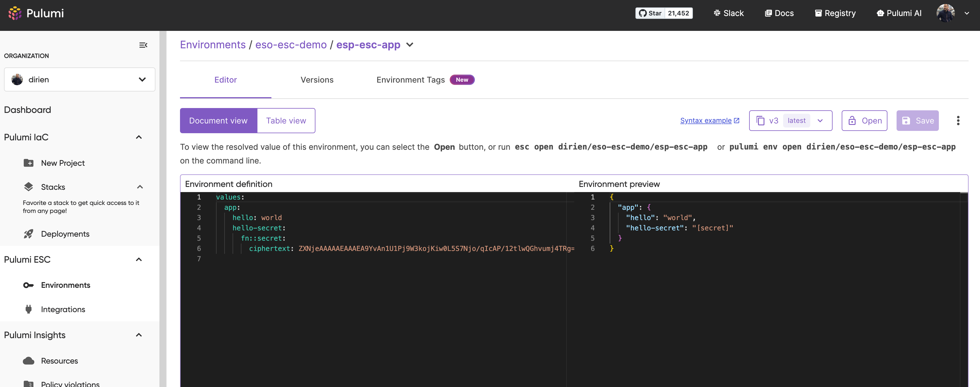Click the Stacks layers icon
This screenshot has width=980, height=387.
click(x=29, y=187)
